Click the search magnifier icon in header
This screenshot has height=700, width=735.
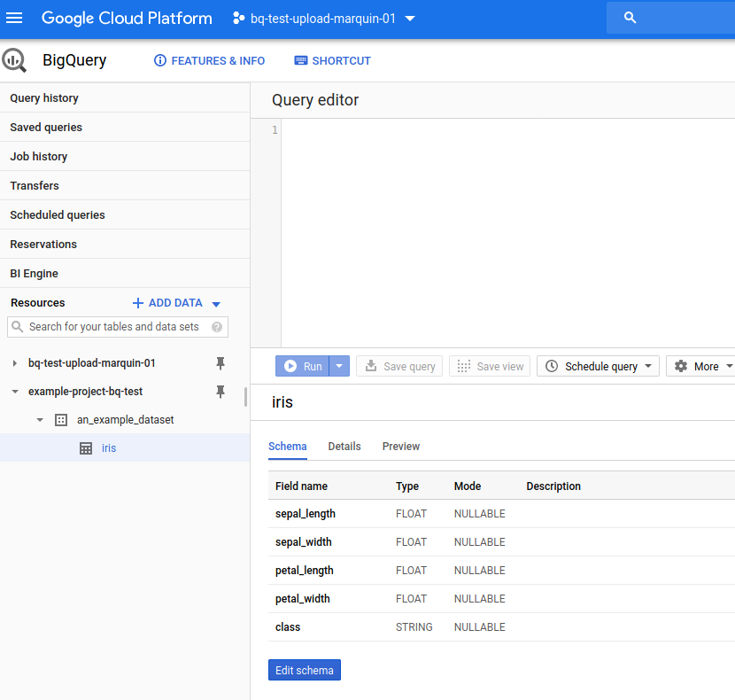pos(630,18)
